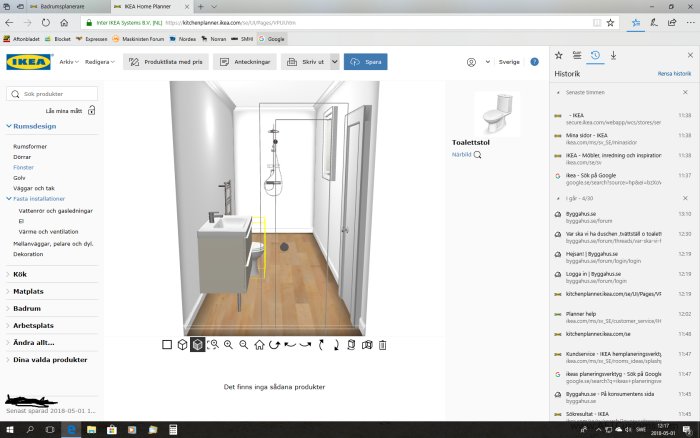Image resolution: width=700 pixels, height=438 pixels.
Task: Reset view with the home icon
Action: (x=259, y=345)
